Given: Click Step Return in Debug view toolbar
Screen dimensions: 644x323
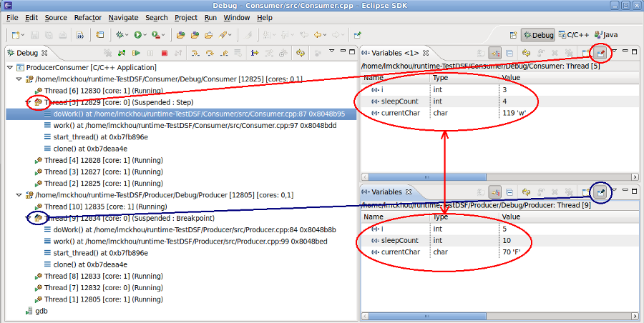Looking at the screenshot, I should pyautogui.click(x=224, y=53).
